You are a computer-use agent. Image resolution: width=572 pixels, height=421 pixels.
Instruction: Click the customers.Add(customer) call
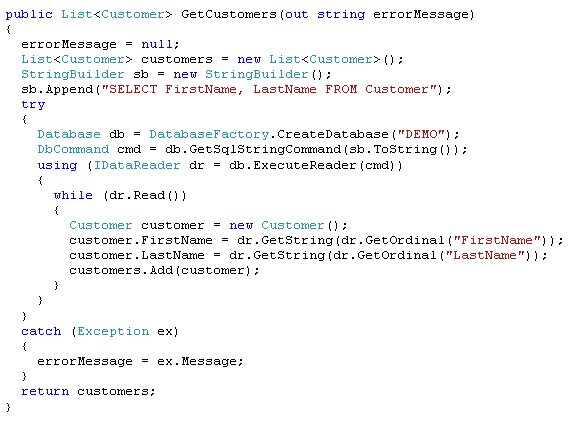tap(164, 270)
